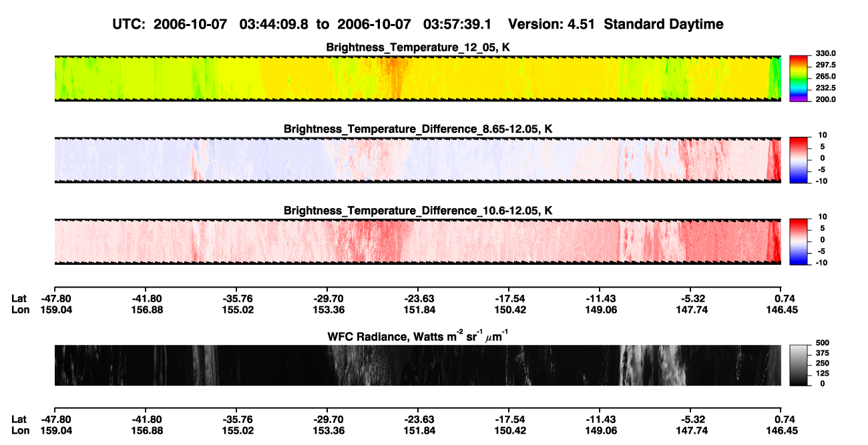Click latitude -29.70 on axis above WFC panel

coord(327,298)
